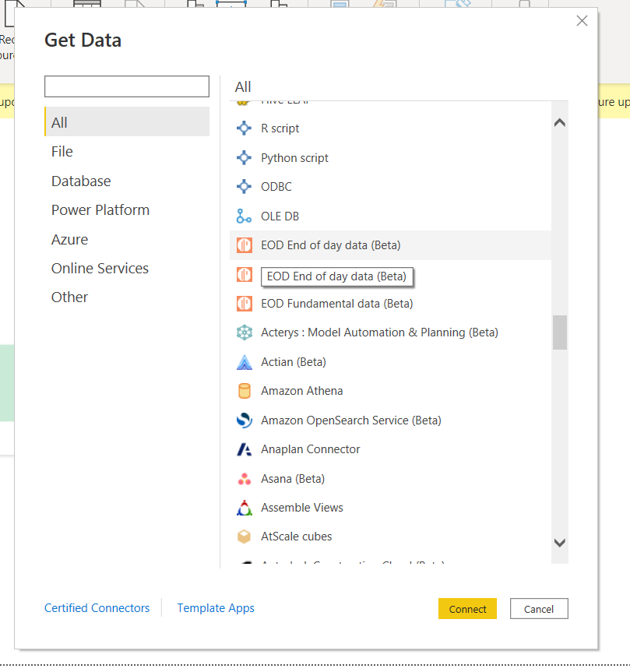Switch to the Database category
The width and height of the screenshot is (630, 672).
pos(127,181)
